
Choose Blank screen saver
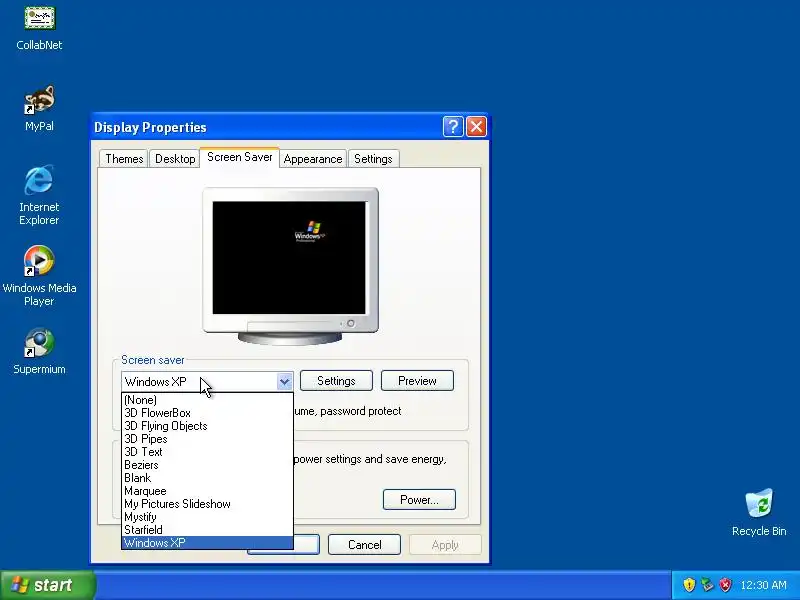[x=208, y=478]
